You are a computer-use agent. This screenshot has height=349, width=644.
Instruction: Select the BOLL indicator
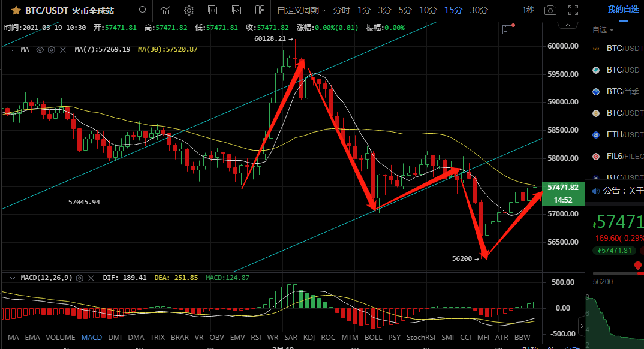tap(374, 338)
